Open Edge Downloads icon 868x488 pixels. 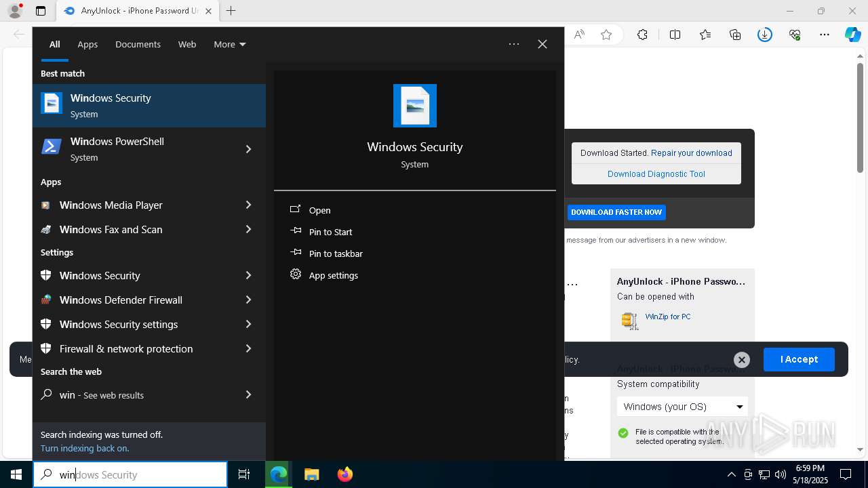(765, 35)
